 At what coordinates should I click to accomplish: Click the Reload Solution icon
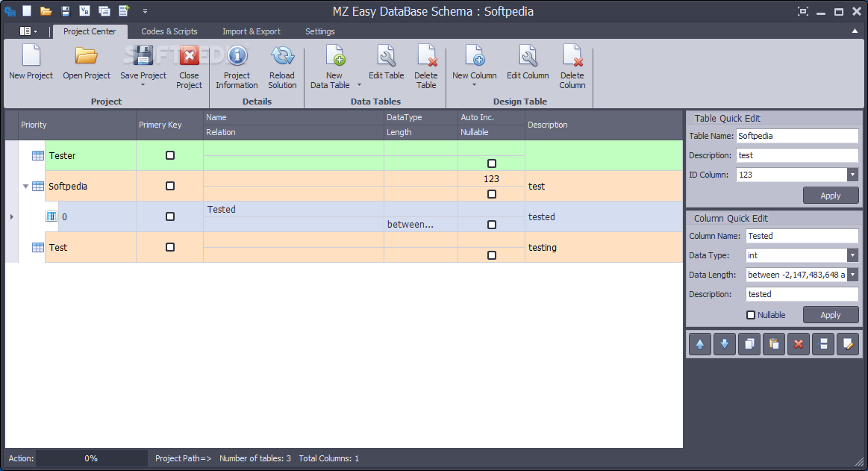tap(282, 57)
